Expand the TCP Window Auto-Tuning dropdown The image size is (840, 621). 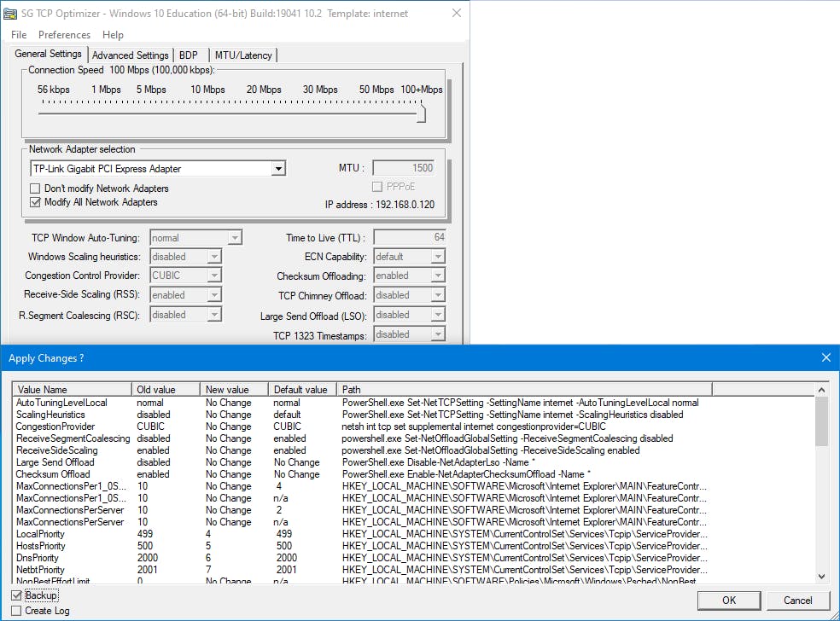click(235, 238)
